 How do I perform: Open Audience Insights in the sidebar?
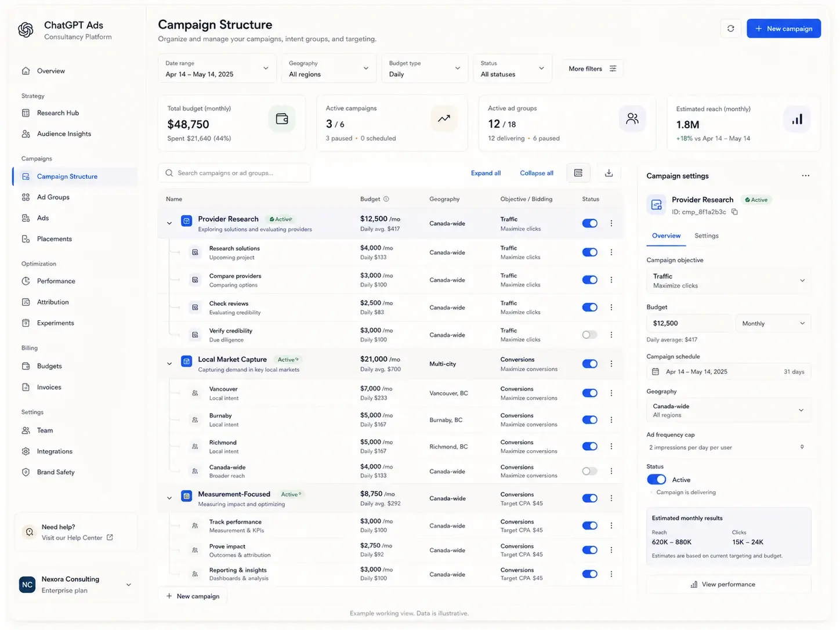coord(64,134)
